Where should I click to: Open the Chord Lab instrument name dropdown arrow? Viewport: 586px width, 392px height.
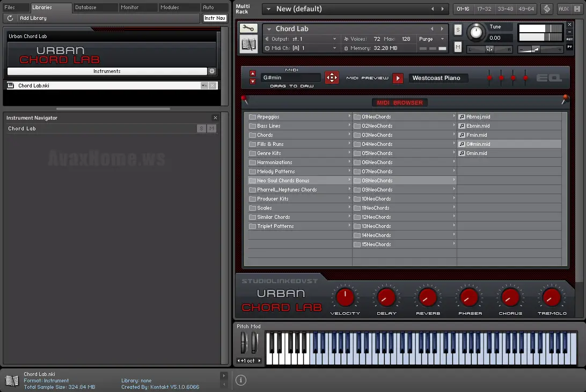coord(269,29)
